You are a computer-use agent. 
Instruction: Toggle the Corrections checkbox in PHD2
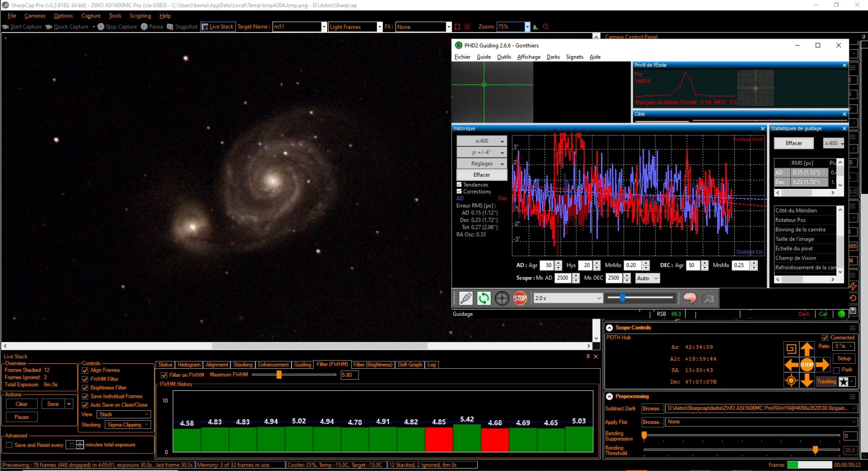[x=459, y=191]
